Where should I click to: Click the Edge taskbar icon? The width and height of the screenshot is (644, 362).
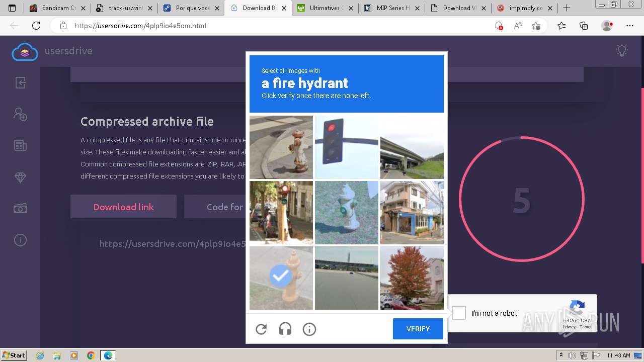pos(108,355)
